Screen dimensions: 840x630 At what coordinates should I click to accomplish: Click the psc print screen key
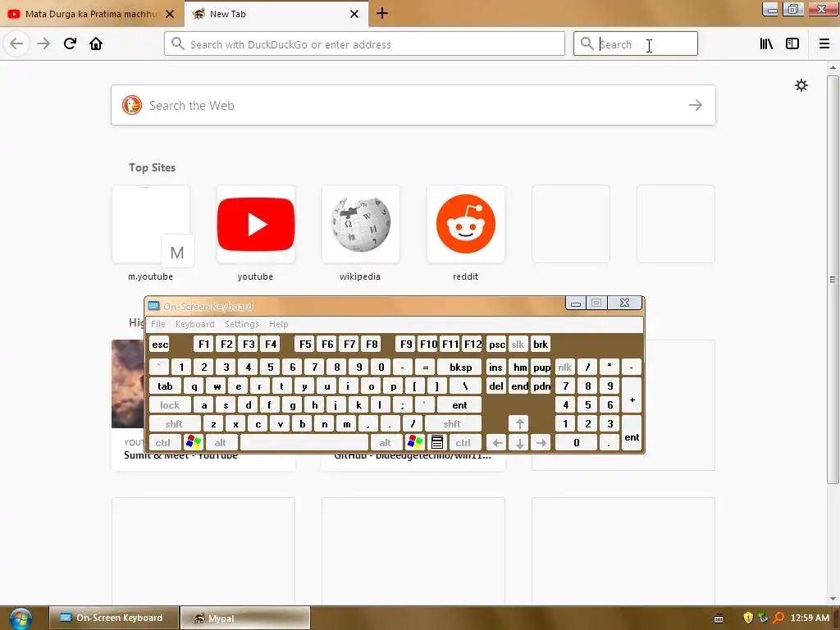point(496,344)
